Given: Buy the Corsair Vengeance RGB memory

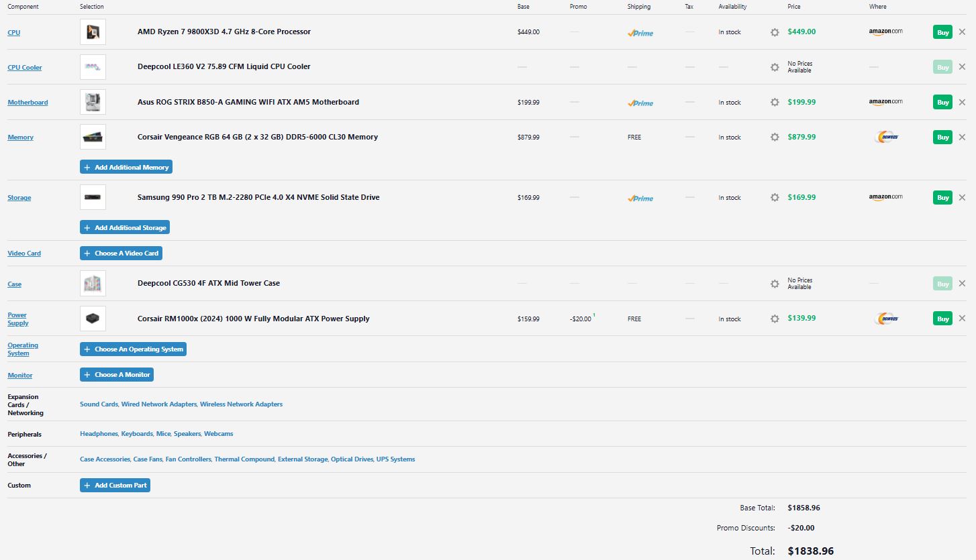Looking at the screenshot, I should tap(942, 137).
